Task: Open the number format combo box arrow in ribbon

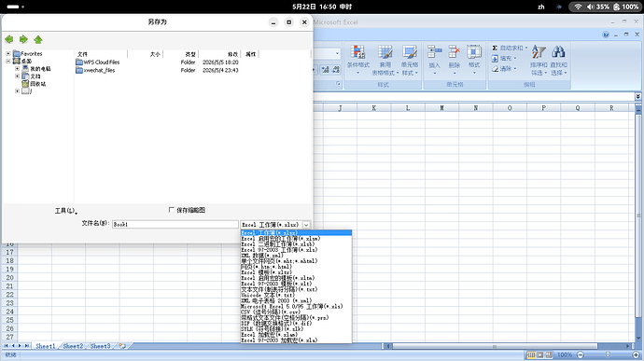Action: coord(337,53)
